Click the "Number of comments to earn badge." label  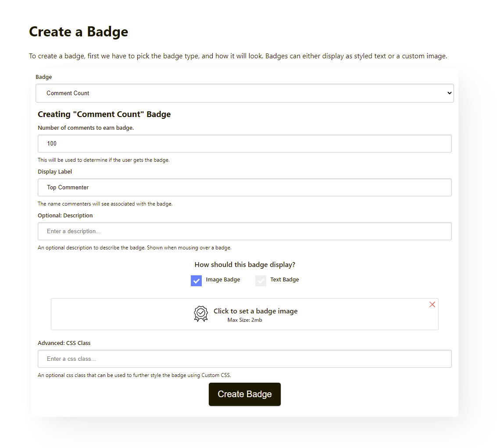click(x=86, y=128)
